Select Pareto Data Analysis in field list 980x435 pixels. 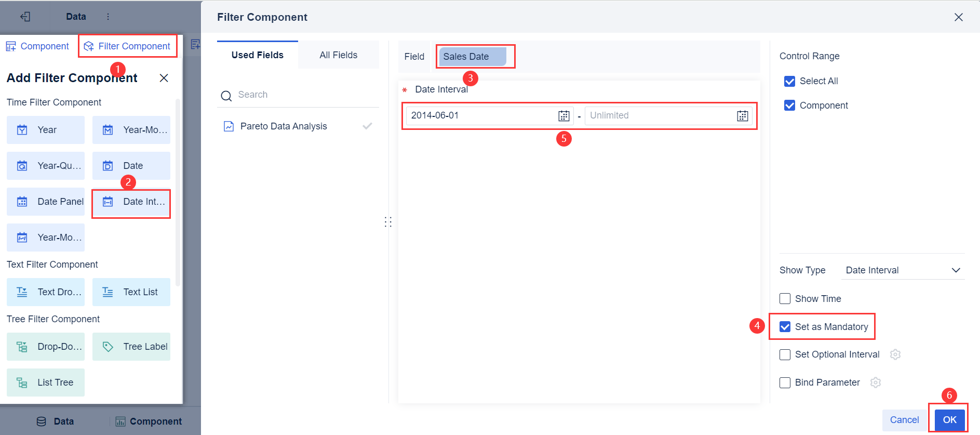click(x=298, y=126)
